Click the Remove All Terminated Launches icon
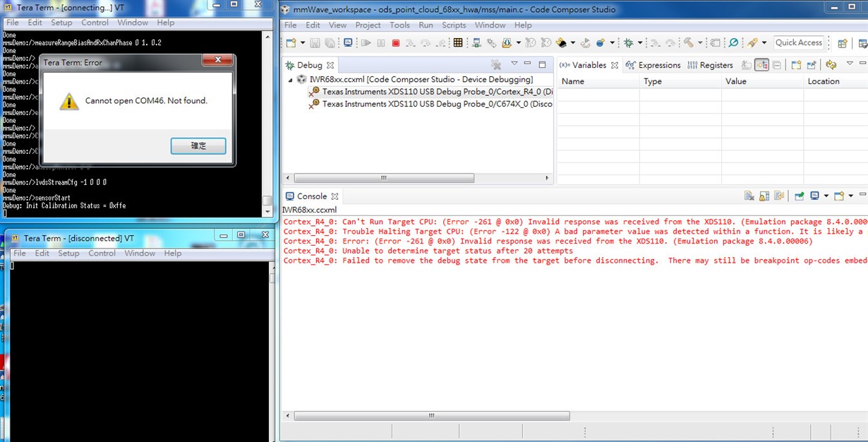This screenshot has width=868, height=442. pos(495,65)
